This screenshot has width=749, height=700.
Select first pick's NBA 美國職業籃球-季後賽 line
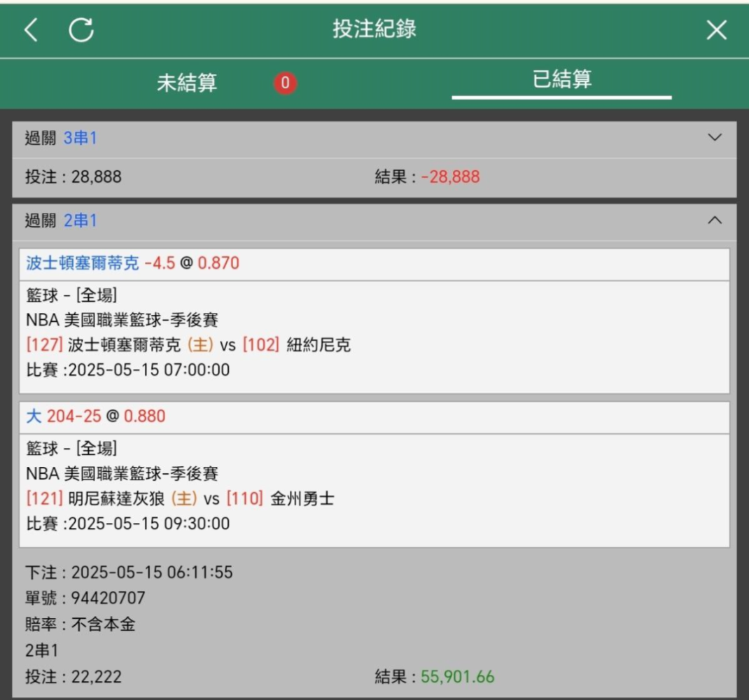[x=122, y=320]
